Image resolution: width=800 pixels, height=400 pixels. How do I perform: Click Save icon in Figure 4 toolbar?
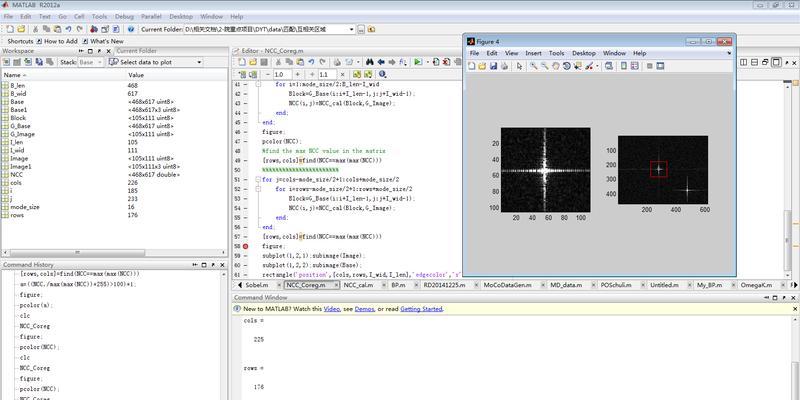493,66
